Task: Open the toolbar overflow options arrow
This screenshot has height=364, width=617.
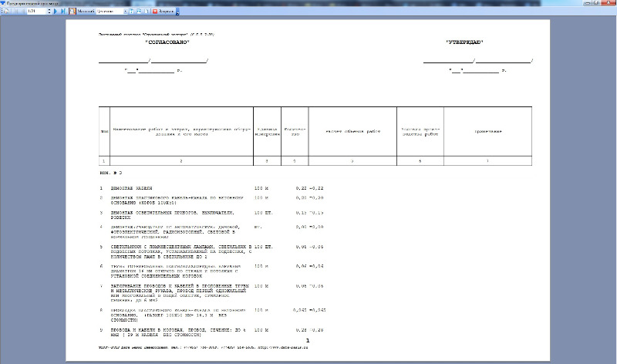Action: click(177, 12)
